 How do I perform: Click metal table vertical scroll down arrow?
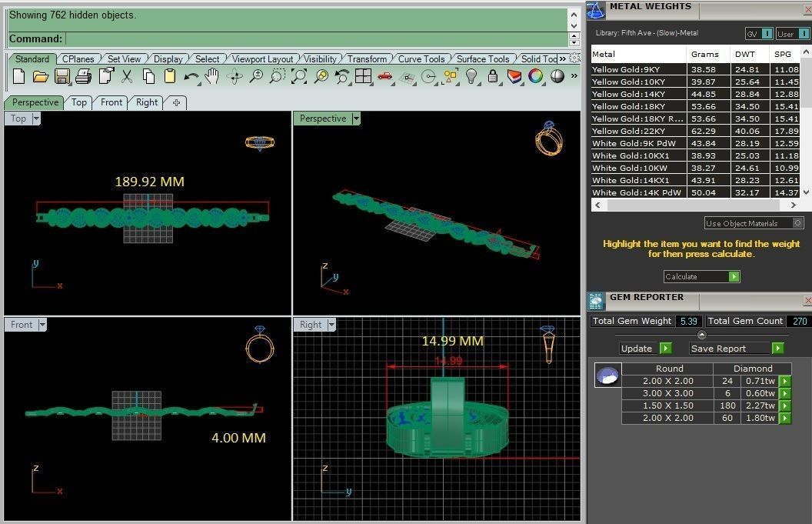(806, 192)
